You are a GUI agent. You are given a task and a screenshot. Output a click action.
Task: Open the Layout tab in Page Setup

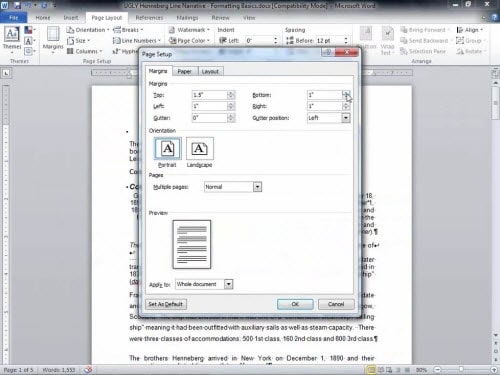(x=210, y=71)
